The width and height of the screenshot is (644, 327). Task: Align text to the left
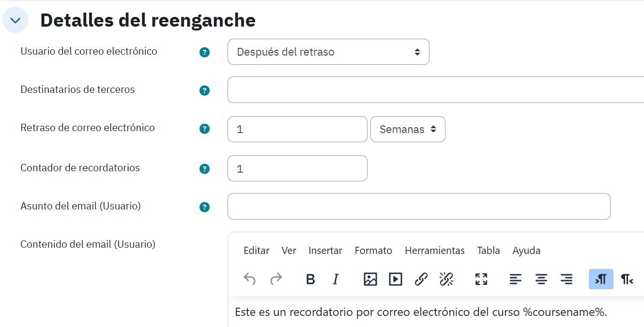[x=516, y=279]
